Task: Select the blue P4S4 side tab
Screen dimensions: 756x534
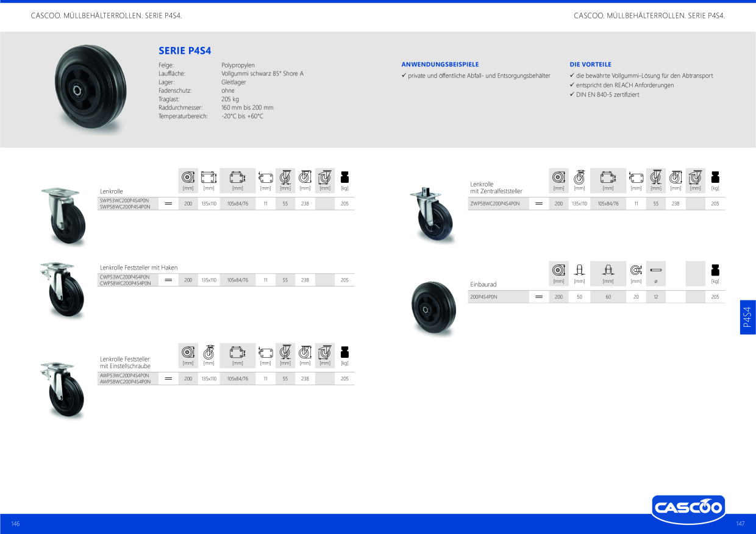Action: coord(748,317)
